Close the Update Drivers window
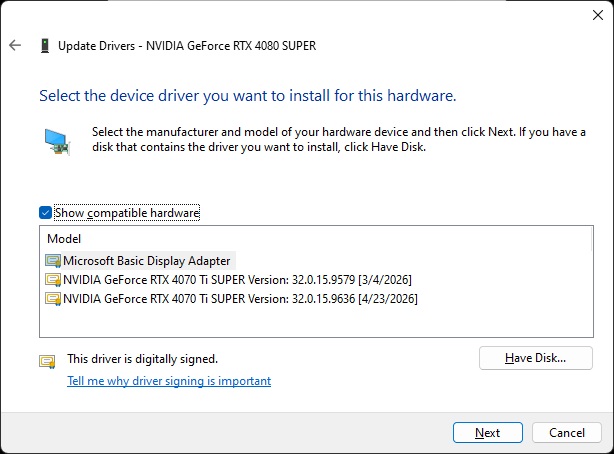614x454 pixels. [598, 15]
